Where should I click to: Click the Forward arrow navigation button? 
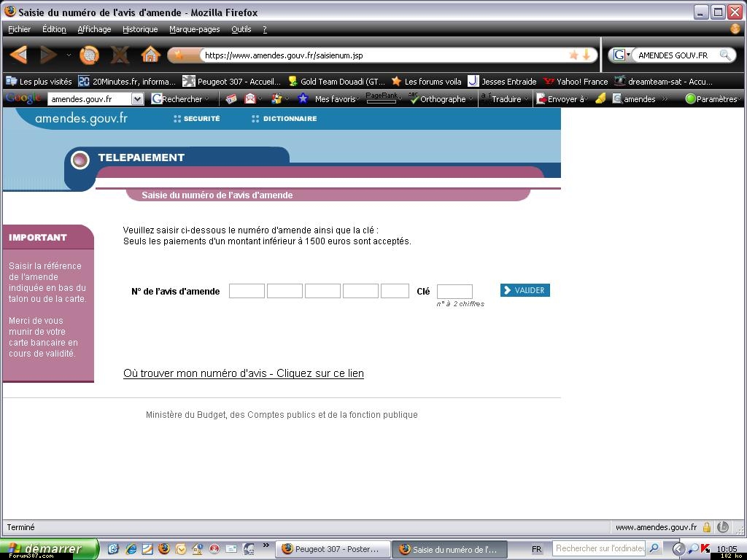(48, 55)
